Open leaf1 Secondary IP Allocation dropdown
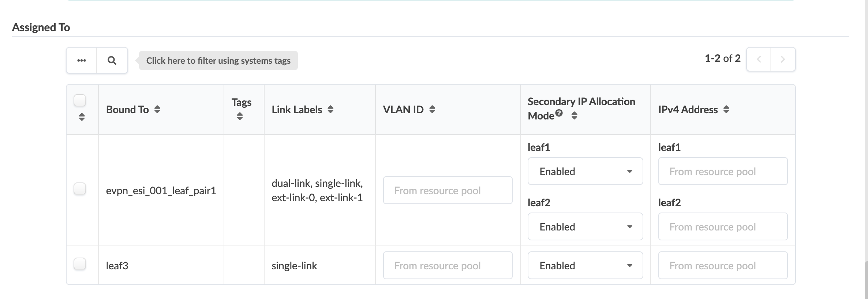Image resolution: width=868 pixels, height=299 pixels. pos(585,171)
